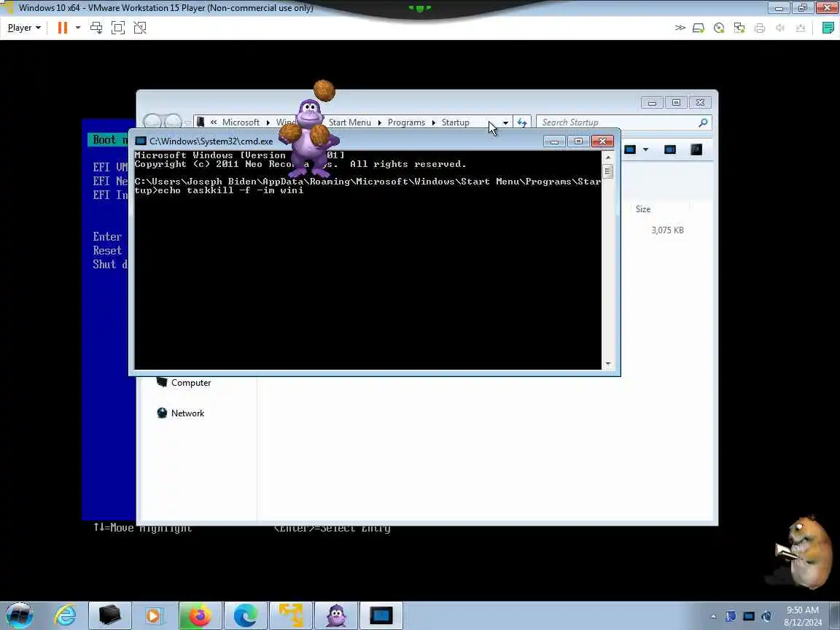This screenshot has width=840, height=630.
Task: Select the Microsoft breadcrumb in address bar
Action: point(241,122)
